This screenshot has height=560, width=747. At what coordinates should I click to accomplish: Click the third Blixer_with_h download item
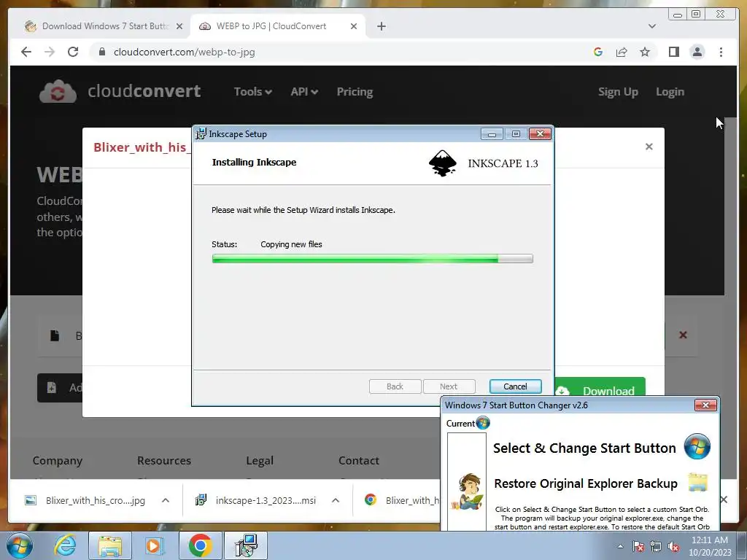401,500
